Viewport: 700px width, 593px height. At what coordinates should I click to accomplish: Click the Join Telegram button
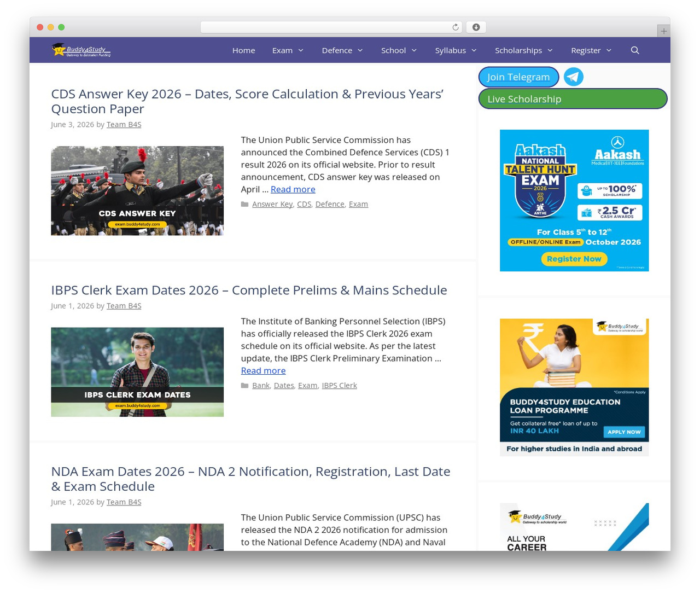pyautogui.click(x=518, y=77)
